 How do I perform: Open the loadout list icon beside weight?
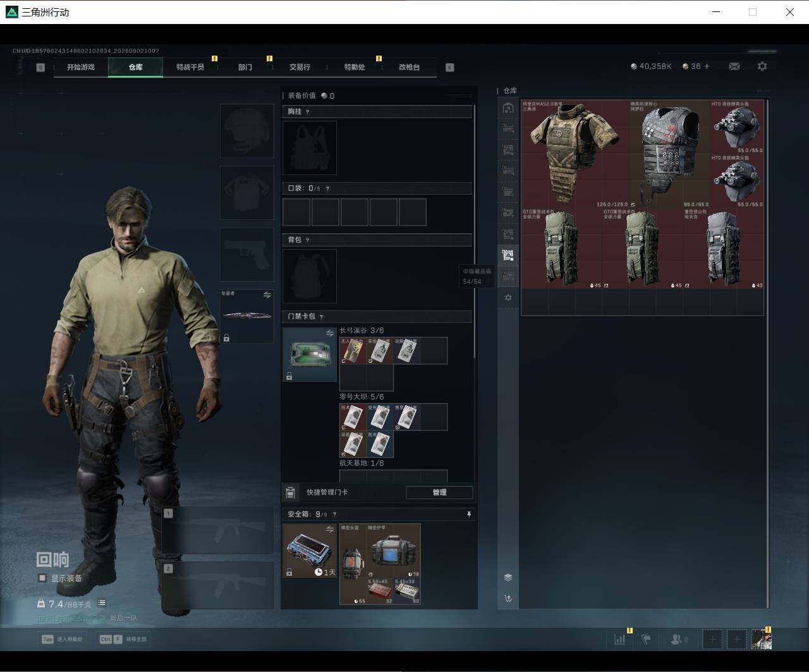pyautogui.click(x=102, y=603)
